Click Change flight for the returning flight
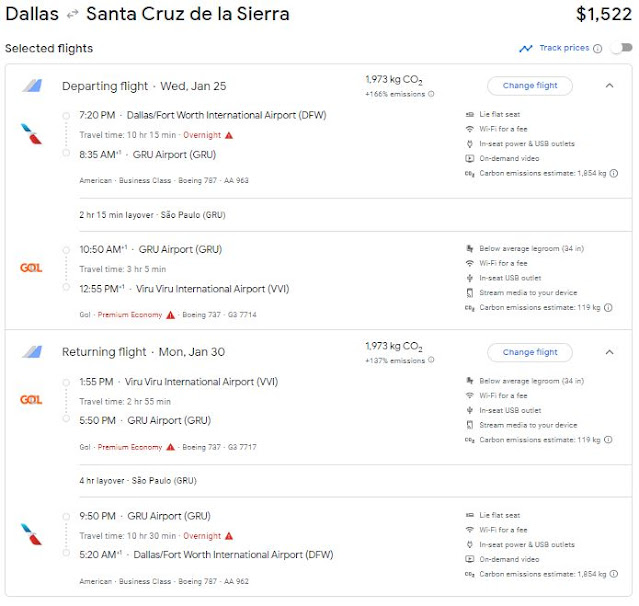 pyautogui.click(x=530, y=352)
